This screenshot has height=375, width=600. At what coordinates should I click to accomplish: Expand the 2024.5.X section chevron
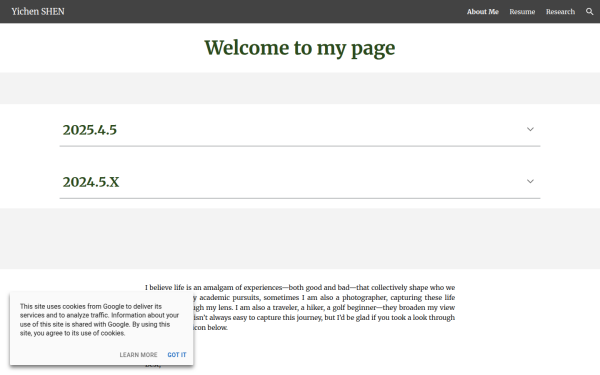click(530, 181)
